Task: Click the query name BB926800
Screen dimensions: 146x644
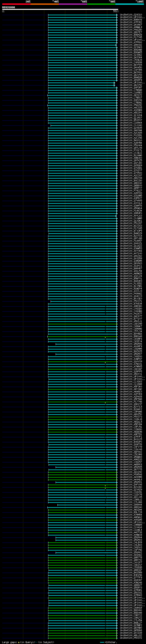Action: pyautogui.click(x=8, y=7)
